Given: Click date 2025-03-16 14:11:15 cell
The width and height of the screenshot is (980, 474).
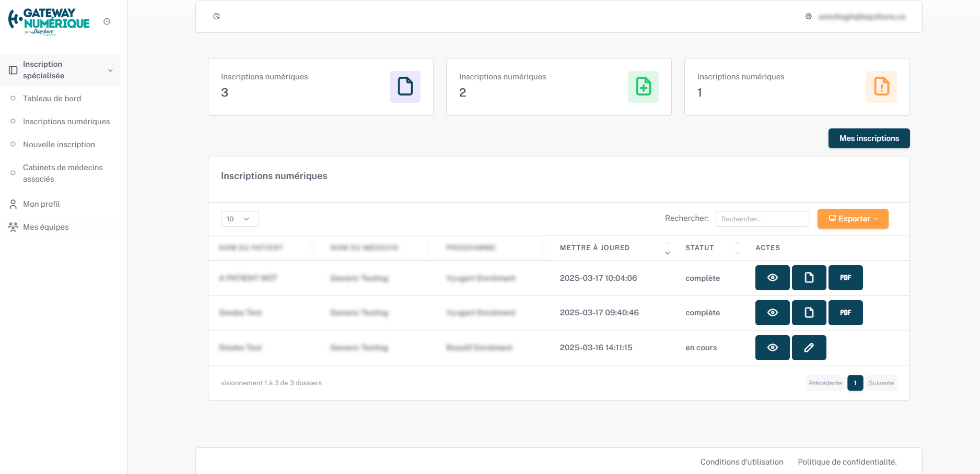Looking at the screenshot, I should click(x=596, y=348).
